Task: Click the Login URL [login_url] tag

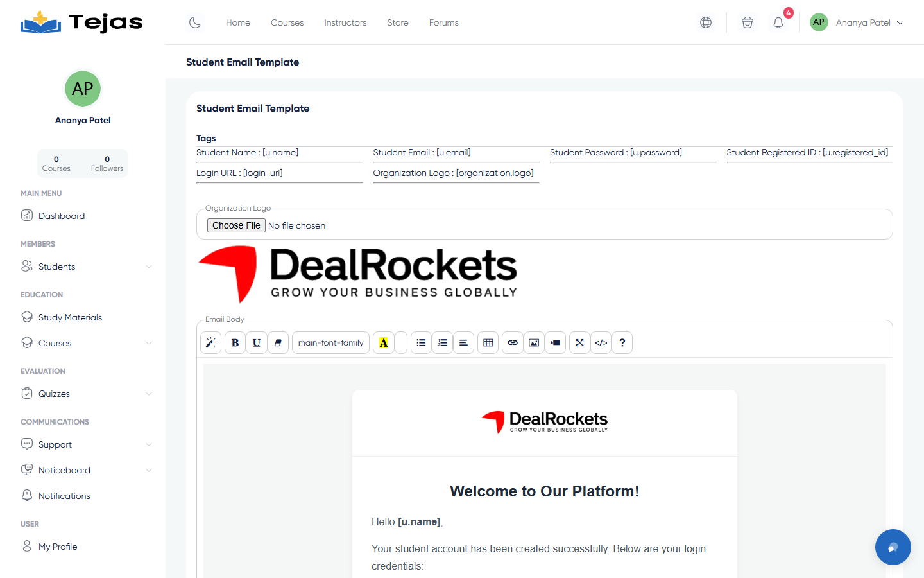Action: pos(239,173)
